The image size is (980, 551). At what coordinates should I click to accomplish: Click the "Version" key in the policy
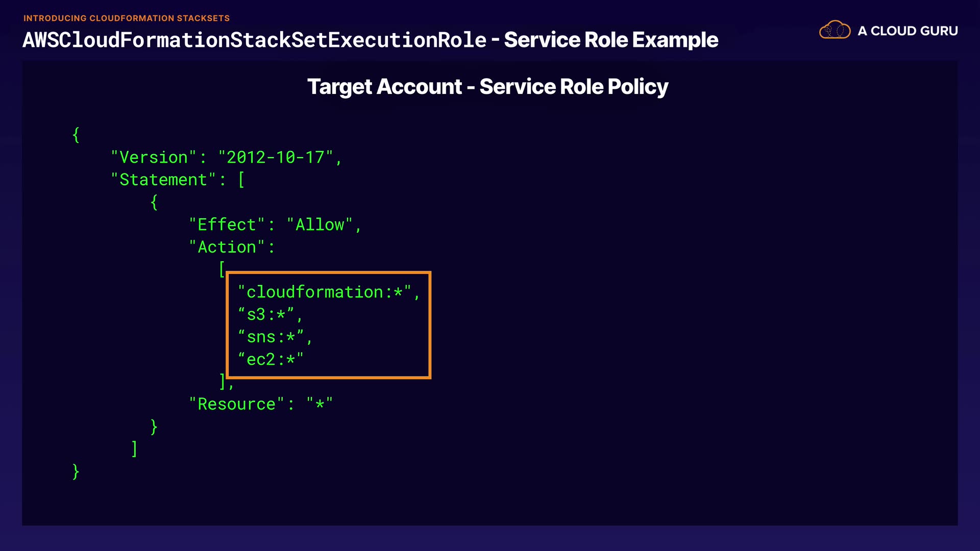pyautogui.click(x=154, y=158)
